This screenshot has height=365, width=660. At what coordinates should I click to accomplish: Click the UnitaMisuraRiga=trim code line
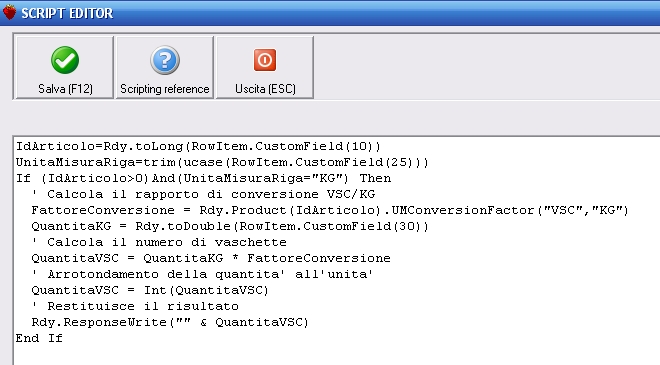(x=222, y=163)
